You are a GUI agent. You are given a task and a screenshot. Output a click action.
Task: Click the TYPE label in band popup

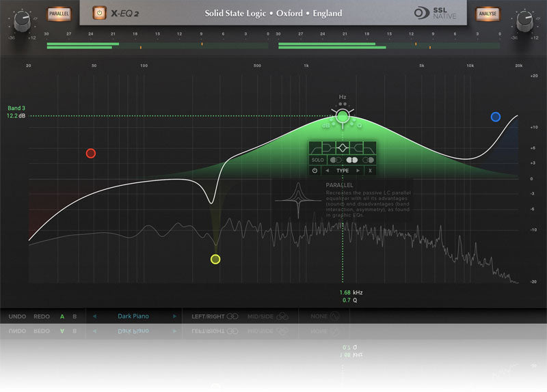343,170
